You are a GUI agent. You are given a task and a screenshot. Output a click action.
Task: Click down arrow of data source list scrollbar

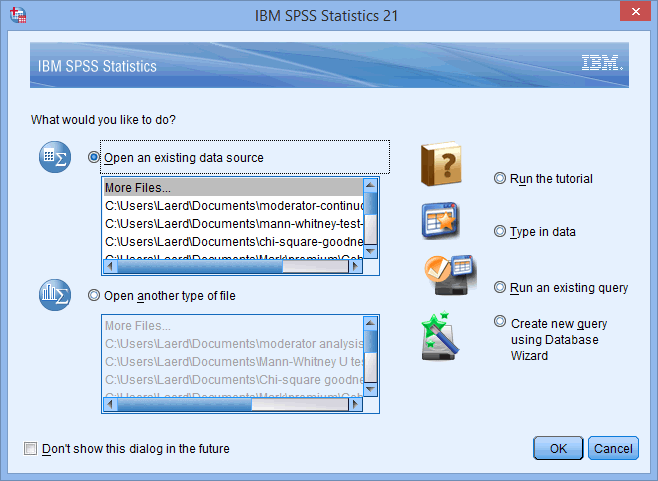pos(371,251)
